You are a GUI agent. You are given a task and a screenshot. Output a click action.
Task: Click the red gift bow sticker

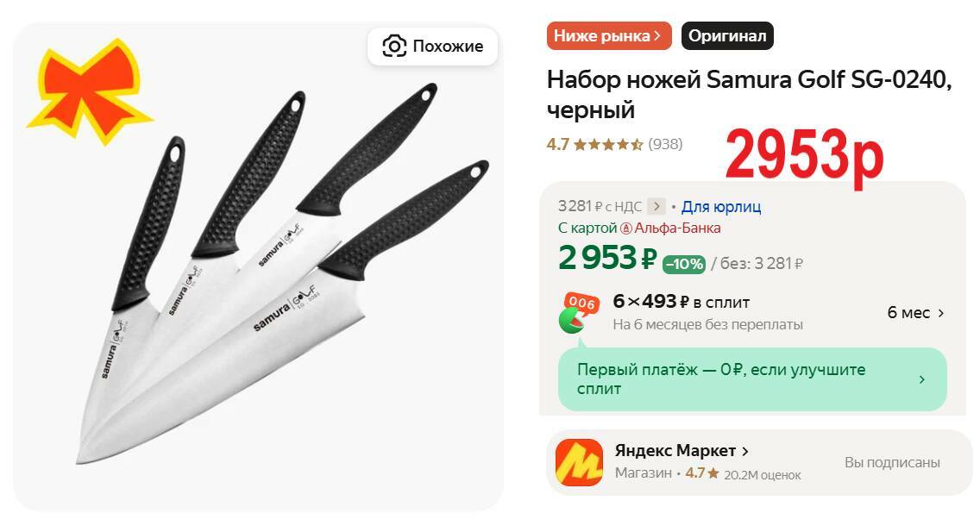(90, 90)
